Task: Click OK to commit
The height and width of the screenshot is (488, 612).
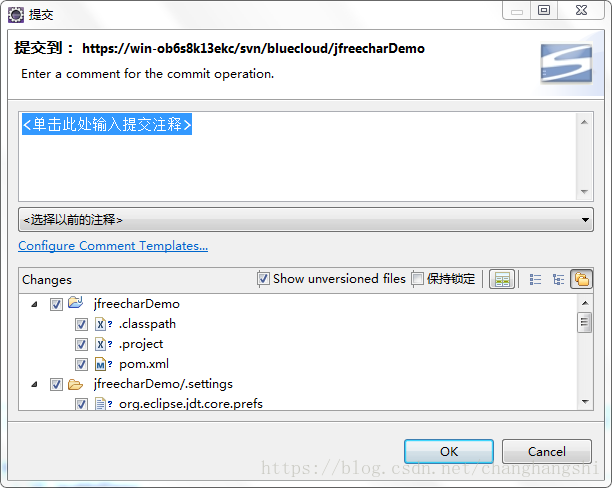Action: 449,452
